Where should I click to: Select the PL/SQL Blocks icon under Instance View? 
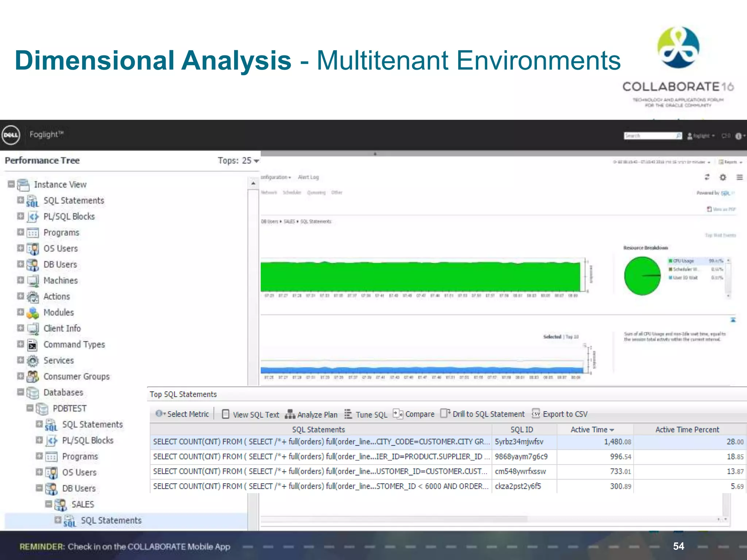point(32,217)
